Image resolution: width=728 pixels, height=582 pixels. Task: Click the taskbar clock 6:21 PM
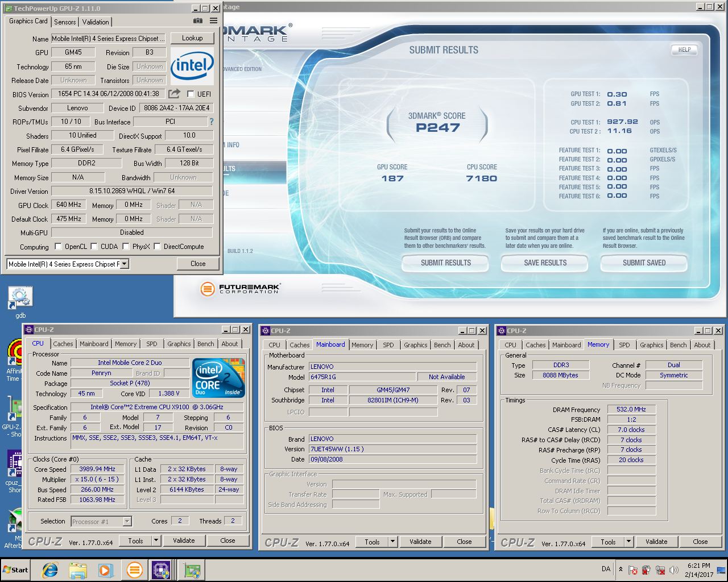pyautogui.click(x=698, y=566)
